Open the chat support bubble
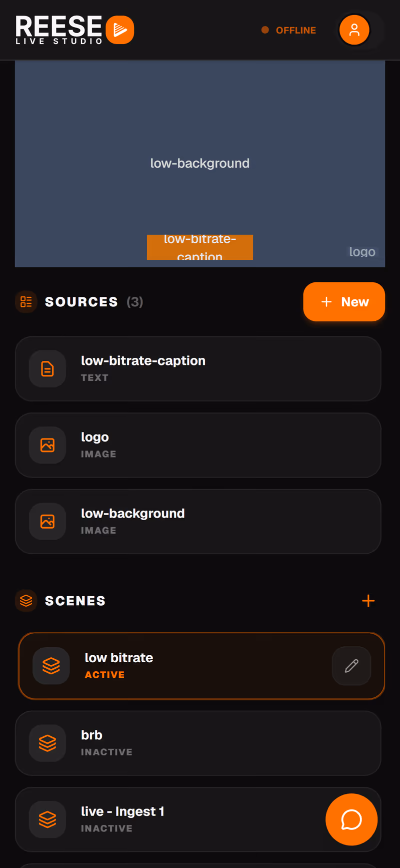Image resolution: width=400 pixels, height=868 pixels. (351, 819)
